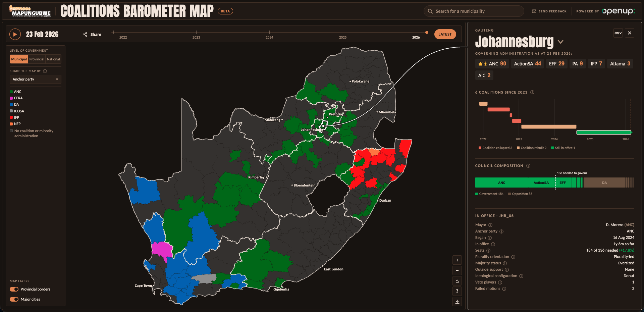Toggle Major cities layer
Viewport: 644px width, 312px height.
pyautogui.click(x=14, y=299)
